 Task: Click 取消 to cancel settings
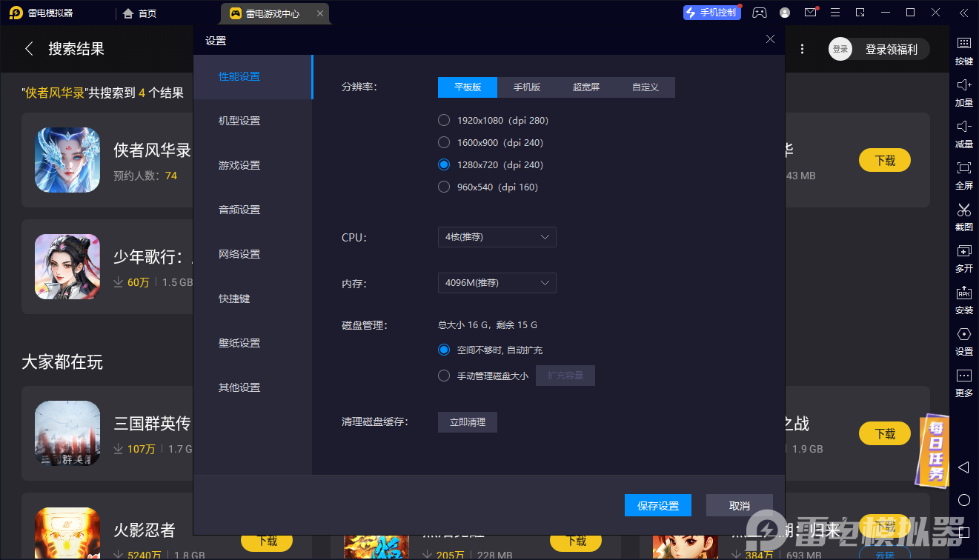point(740,505)
